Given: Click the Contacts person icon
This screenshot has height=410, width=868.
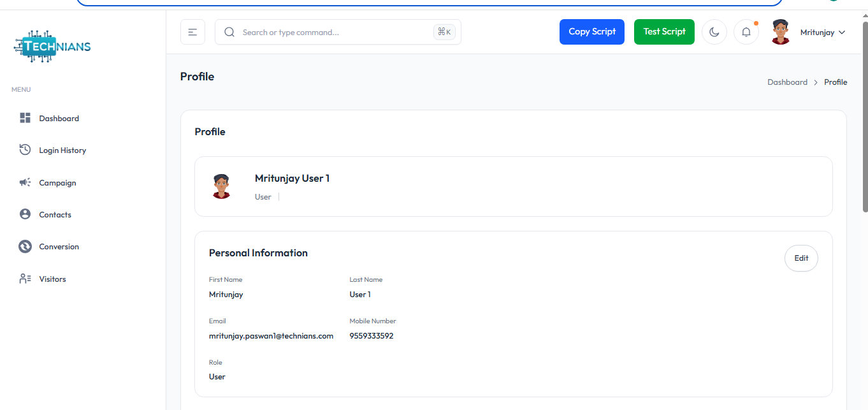Looking at the screenshot, I should 25,214.
